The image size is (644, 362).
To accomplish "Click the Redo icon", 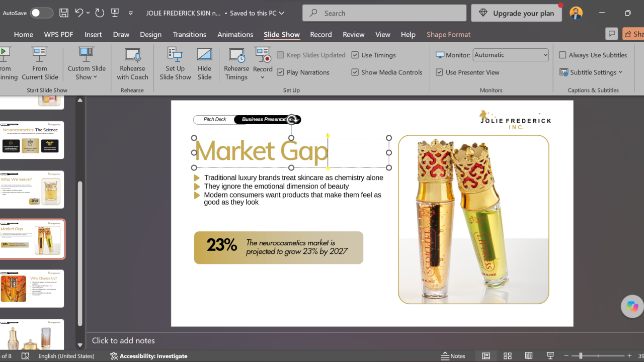I will [x=100, y=13].
